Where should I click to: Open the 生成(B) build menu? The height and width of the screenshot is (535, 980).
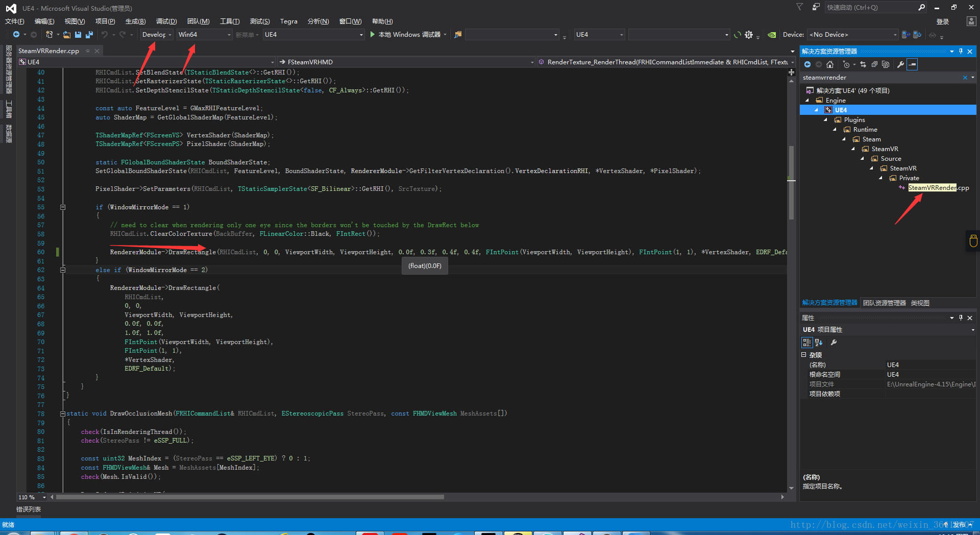(x=135, y=21)
